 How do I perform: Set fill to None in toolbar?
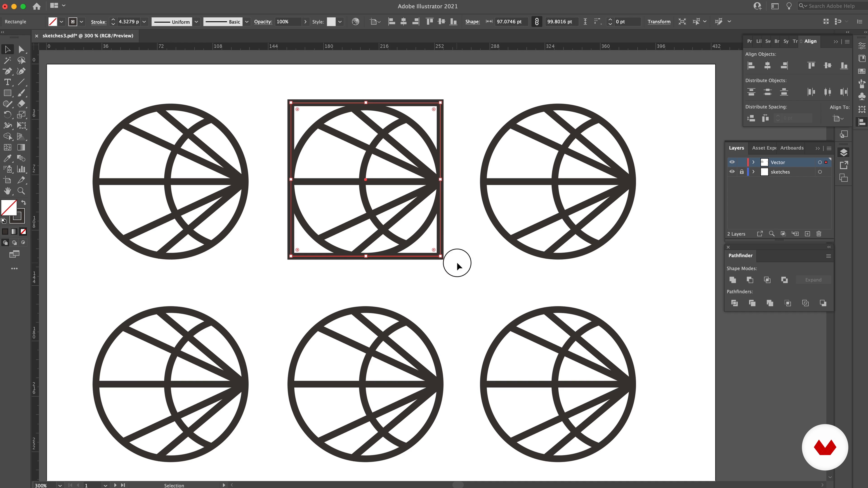tap(23, 232)
